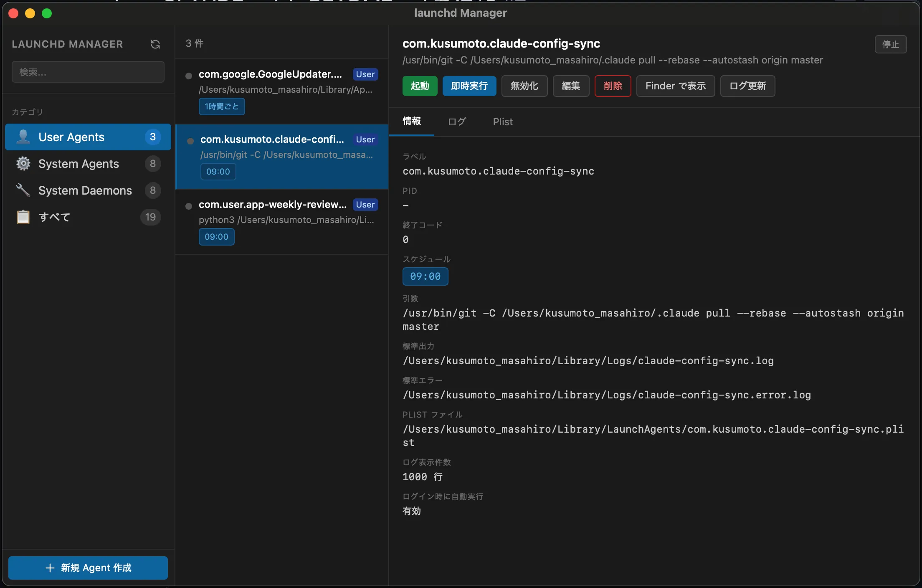Select the すべて category

click(x=88, y=217)
